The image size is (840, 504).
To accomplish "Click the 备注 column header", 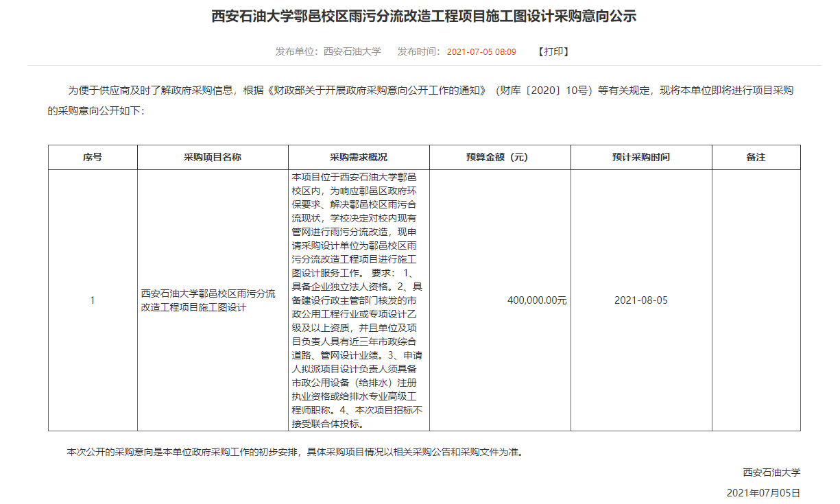I will click(x=756, y=157).
